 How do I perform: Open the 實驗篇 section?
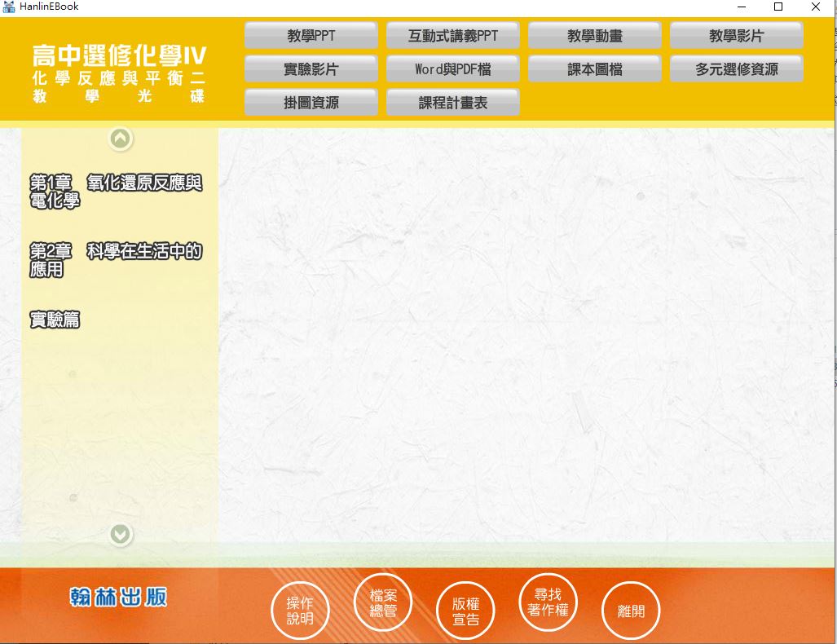55,320
